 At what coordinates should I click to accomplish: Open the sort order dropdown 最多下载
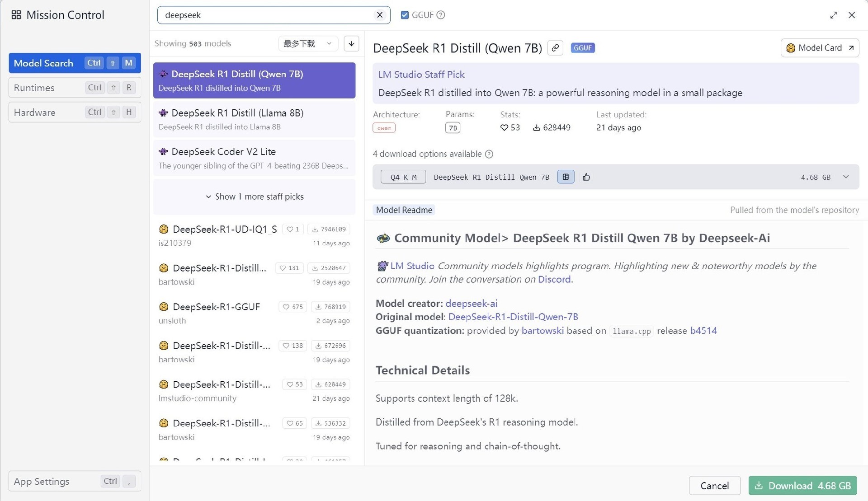tap(307, 44)
